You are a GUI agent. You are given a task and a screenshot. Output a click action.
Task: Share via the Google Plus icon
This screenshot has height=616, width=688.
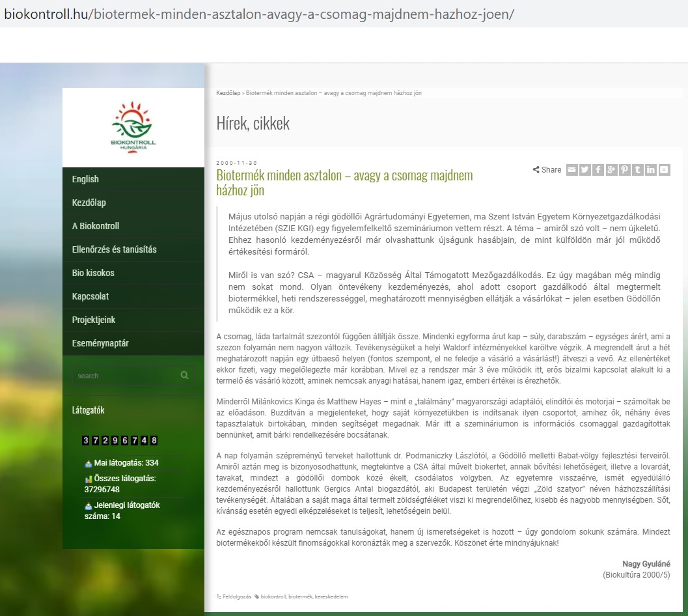pos(611,170)
